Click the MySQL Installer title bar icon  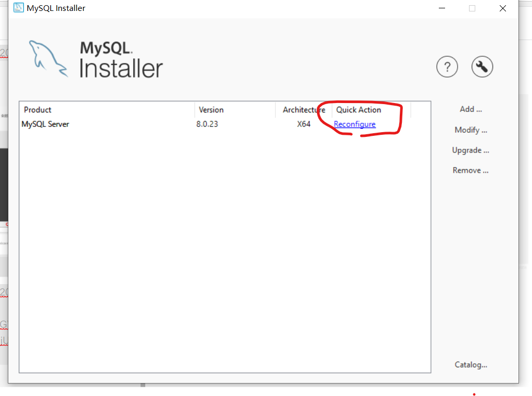18,8
